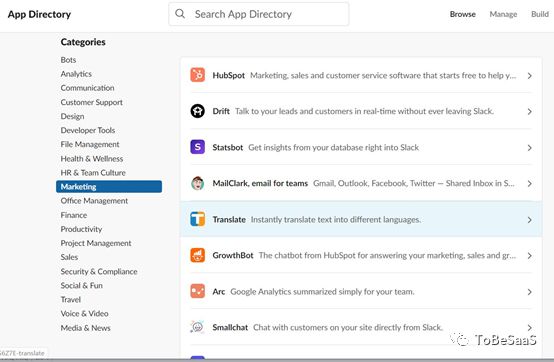Open the Drift app icon
Image resolution: width=554 pixels, height=362 pixels.
198,111
